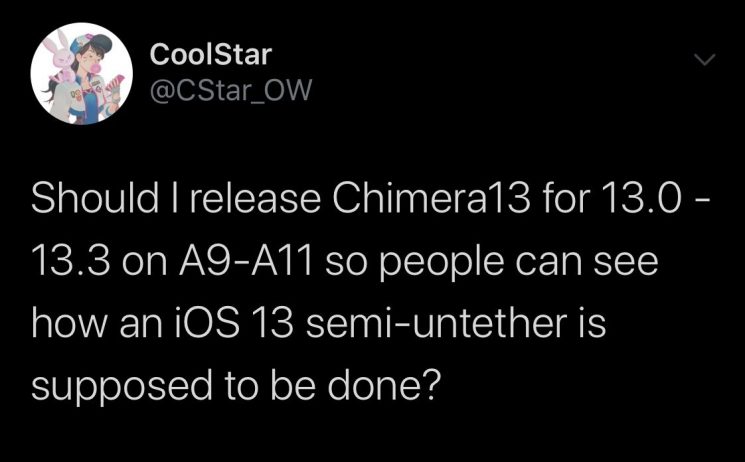
Task: Click the word Should starting the tweet
Action: tap(95, 198)
